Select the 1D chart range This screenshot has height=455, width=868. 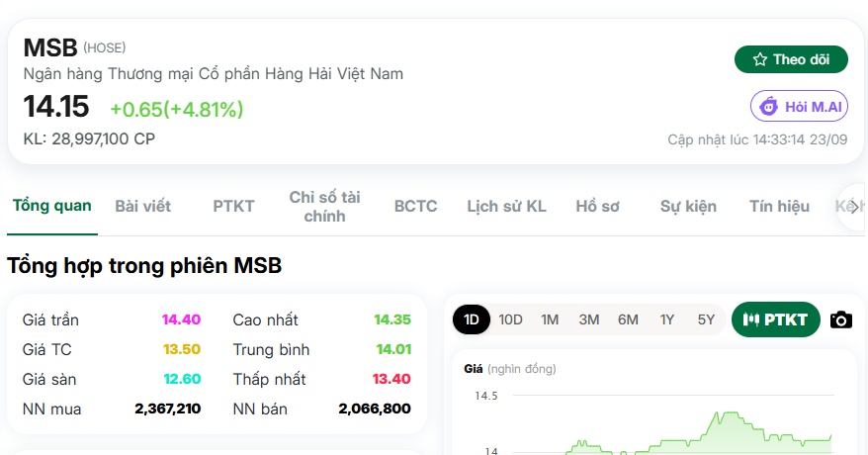coord(472,319)
